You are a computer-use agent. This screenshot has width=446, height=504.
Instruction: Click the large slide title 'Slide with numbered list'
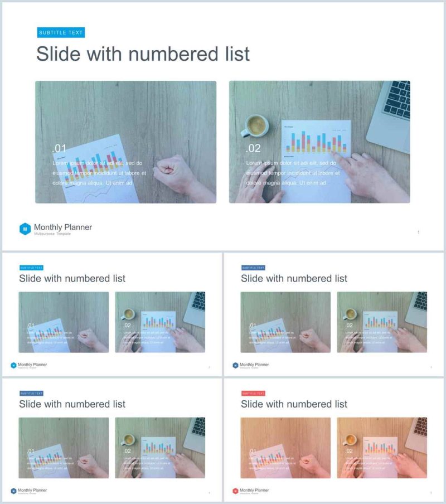(143, 54)
